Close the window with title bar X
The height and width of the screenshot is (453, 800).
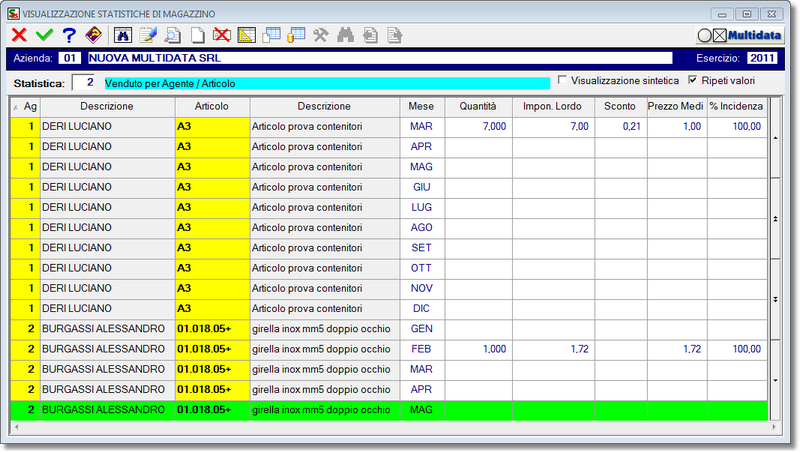(x=772, y=14)
